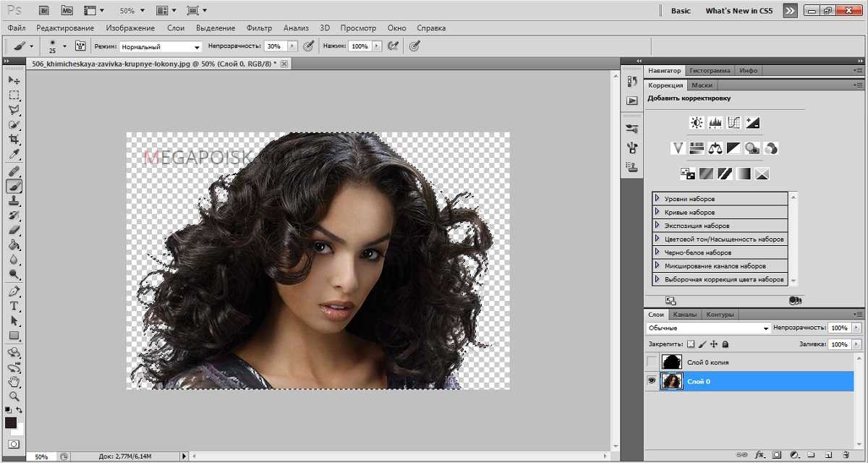Screen dimensions: 868x463
Task: Select the Horizontal Type tool
Action: [14, 306]
